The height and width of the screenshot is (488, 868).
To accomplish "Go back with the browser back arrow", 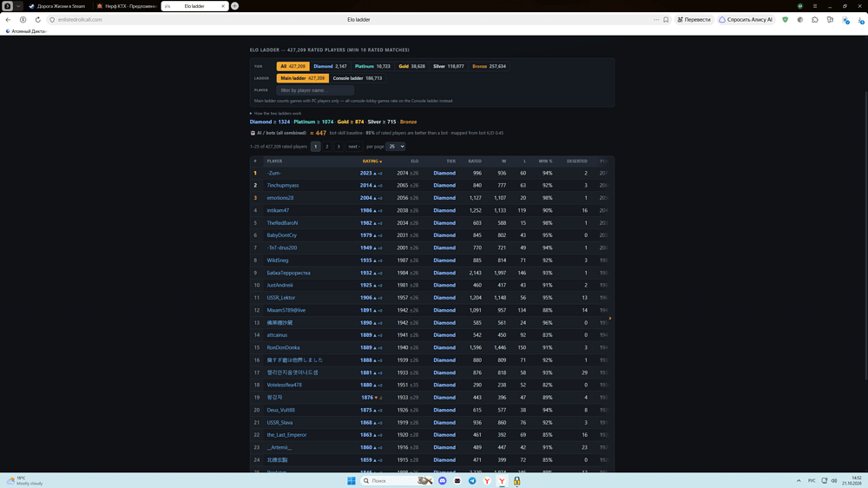I will pyautogui.click(x=8, y=19).
